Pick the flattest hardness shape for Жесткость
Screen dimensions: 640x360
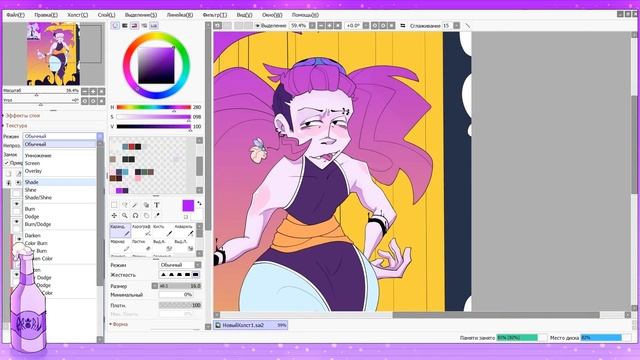[x=196, y=275]
